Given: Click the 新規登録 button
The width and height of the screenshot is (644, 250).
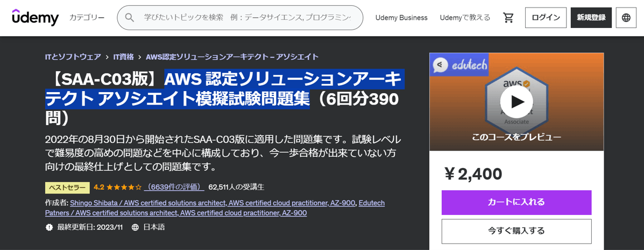Looking at the screenshot, I should point(591,18).
